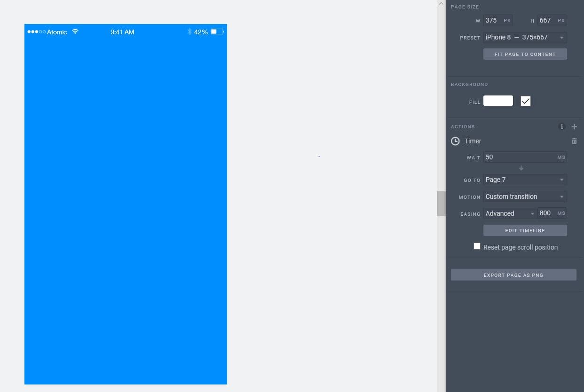Click the Wait milliseconds input
This screenshot has width=584, height=392.
click(517, 157)
